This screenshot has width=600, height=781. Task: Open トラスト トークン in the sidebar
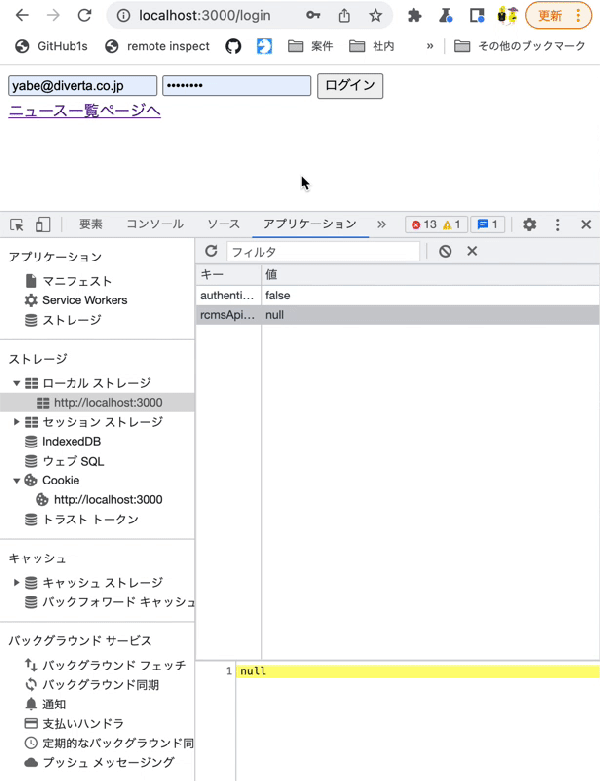tap(82, 520)
